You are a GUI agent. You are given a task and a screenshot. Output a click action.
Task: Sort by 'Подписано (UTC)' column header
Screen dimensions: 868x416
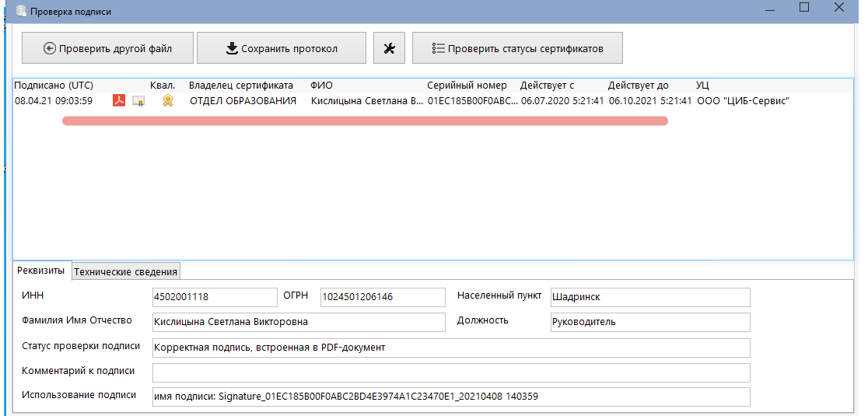click(x=53, y=86)
